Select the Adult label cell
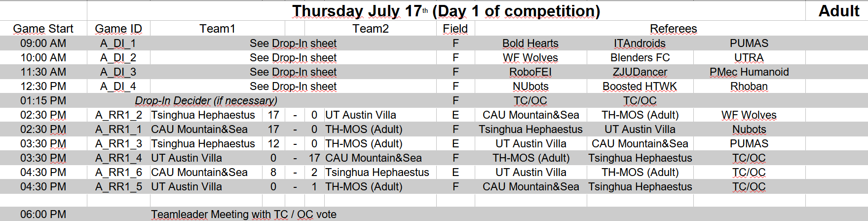868x221 pixels. [x=838, y=11]
